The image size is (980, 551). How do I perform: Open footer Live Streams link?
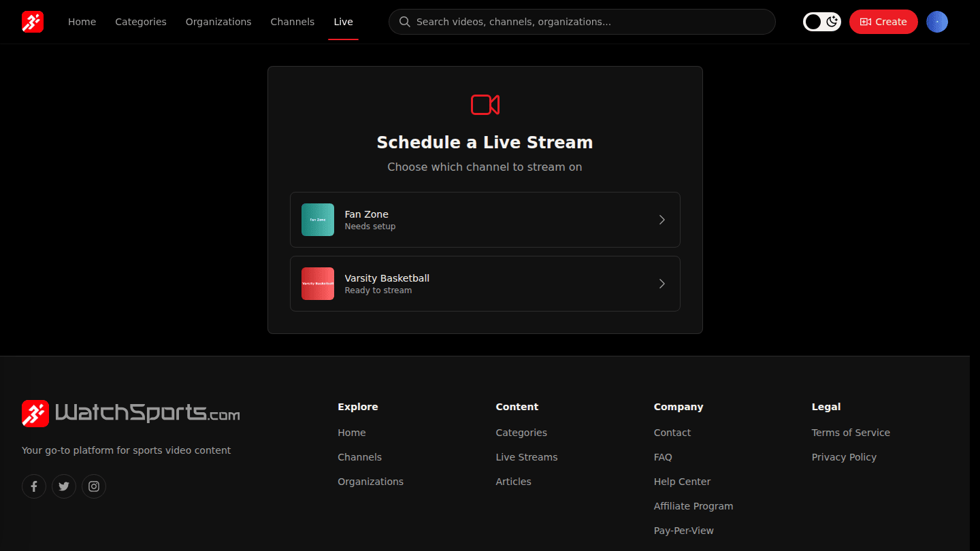tap(527, 457)
